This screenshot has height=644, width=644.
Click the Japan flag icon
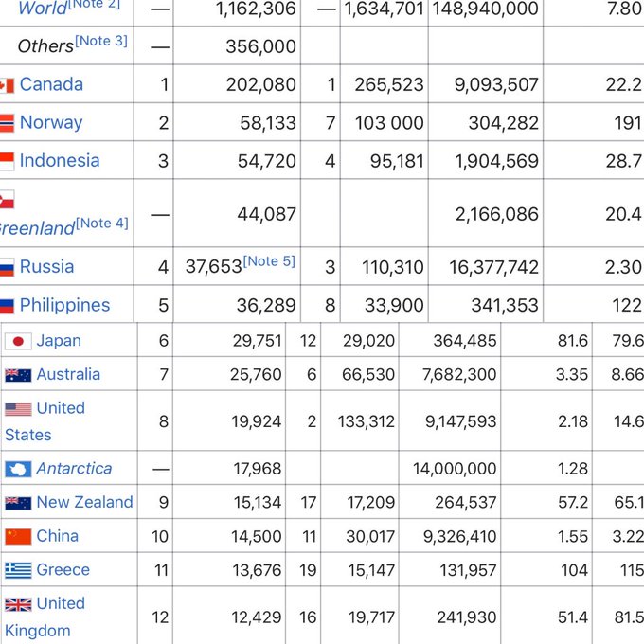click(x=18, y=341)
